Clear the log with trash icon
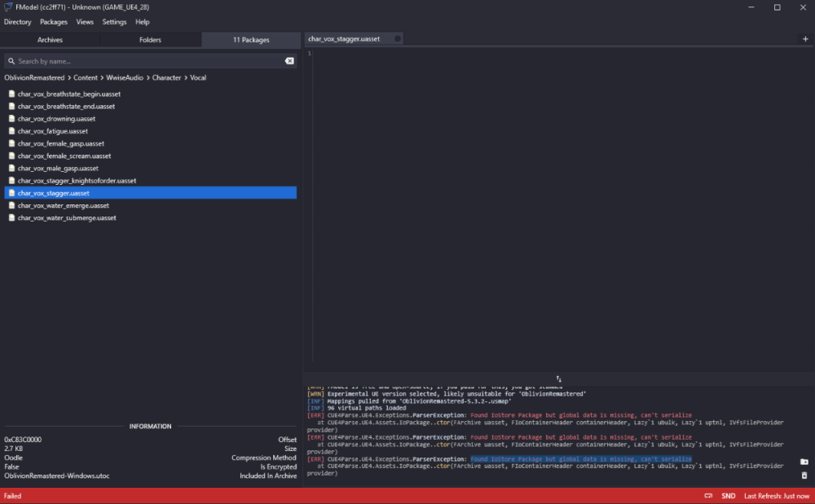815x504 pixels. coord(804,475)
